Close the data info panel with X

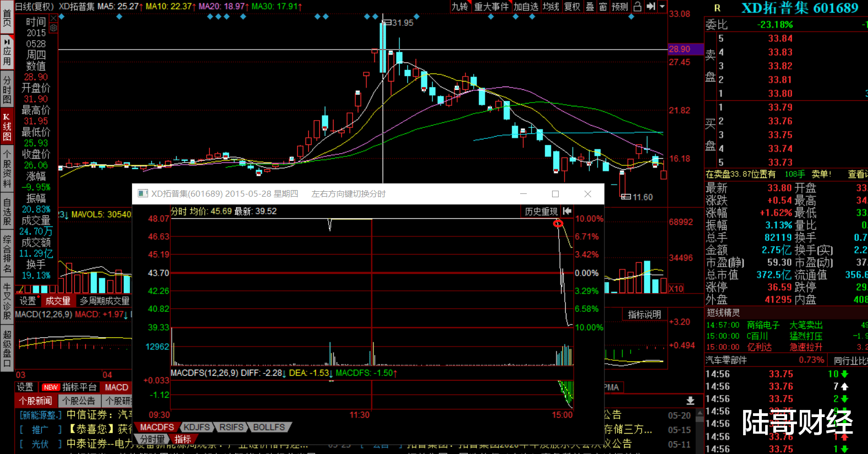pos(53,18)
